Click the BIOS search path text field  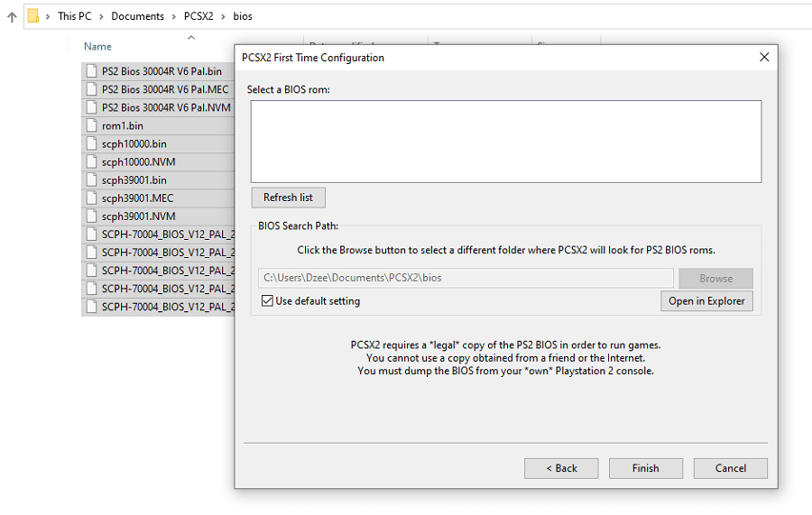point(465,278)
